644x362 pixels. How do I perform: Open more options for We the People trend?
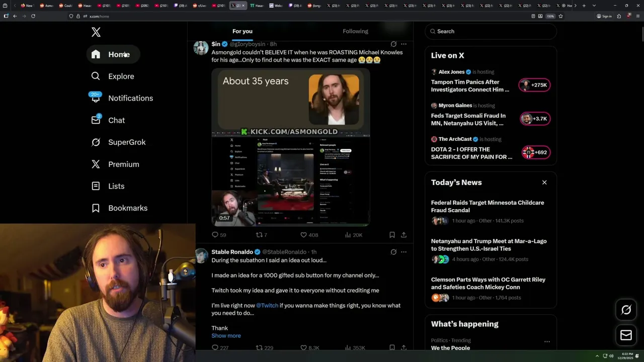point(547,341)
